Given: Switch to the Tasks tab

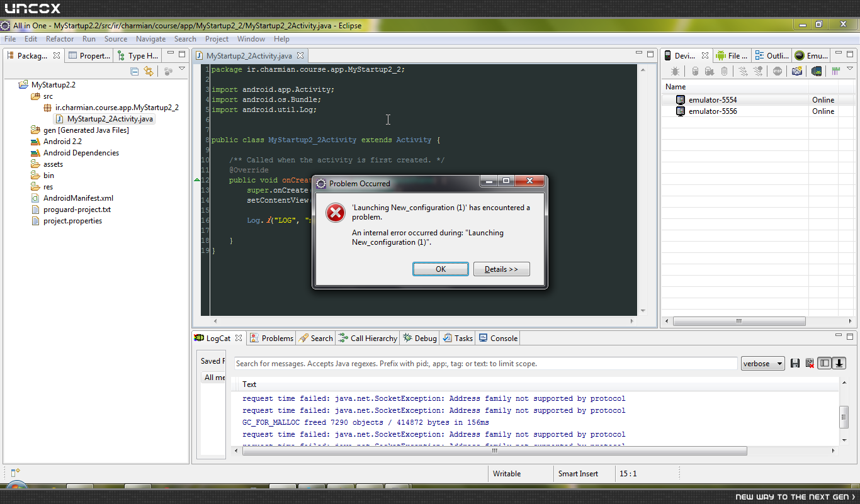Looking at the screenshot, I should click(458, 338).
